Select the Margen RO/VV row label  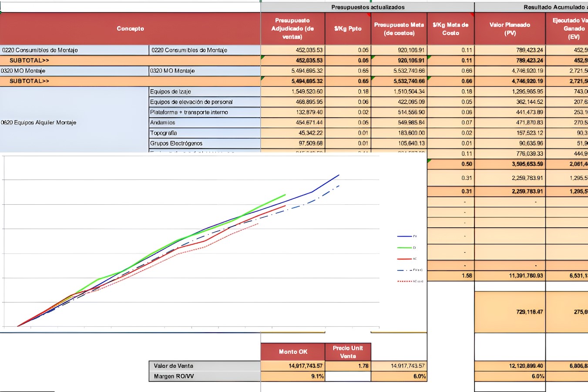tap(204, 376)
